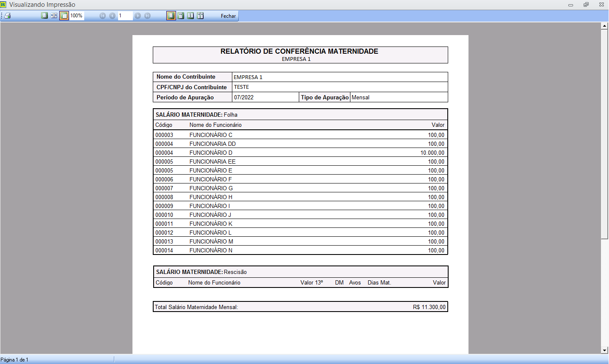Screen dimensions: 609x364
Task: Click the Página 1 de 1 status text
Action: [x=14, y=360]
